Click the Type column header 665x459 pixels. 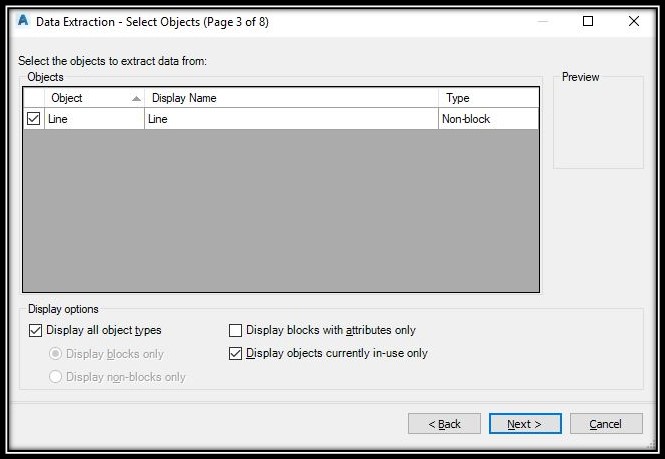(489, 98)
